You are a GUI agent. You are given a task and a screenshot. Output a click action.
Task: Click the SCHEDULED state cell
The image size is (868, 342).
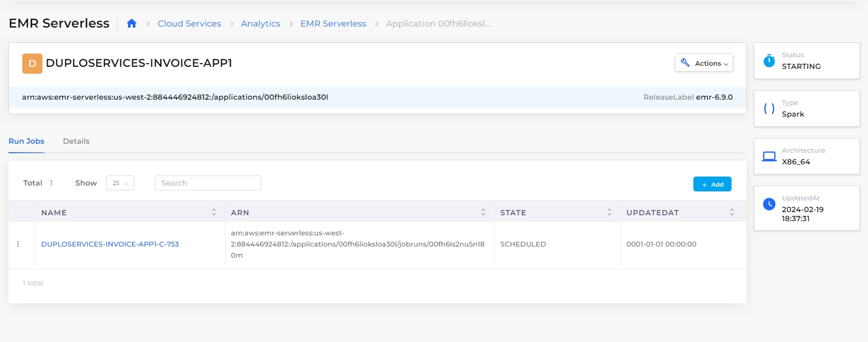pos(523,244)
